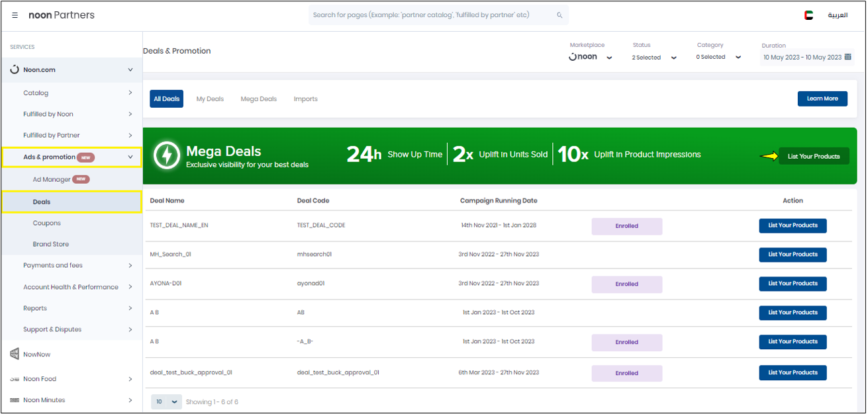Open Coupons in the sidebar
Screen dimensions: 868x414
(x=47, y=223)
